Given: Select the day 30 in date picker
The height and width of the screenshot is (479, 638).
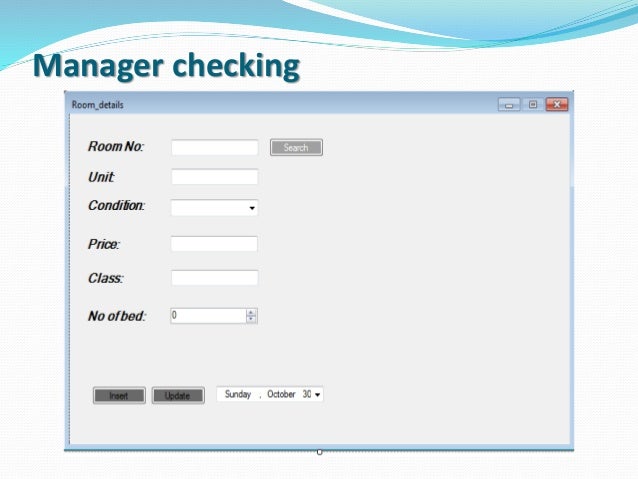Looking at the screenshot, I should pos(307,394).
